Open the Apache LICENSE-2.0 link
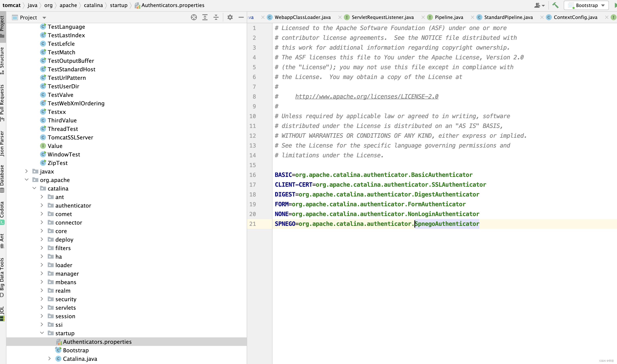The height and width of the screenshot is (364, 617). click(x=367, y=96)
